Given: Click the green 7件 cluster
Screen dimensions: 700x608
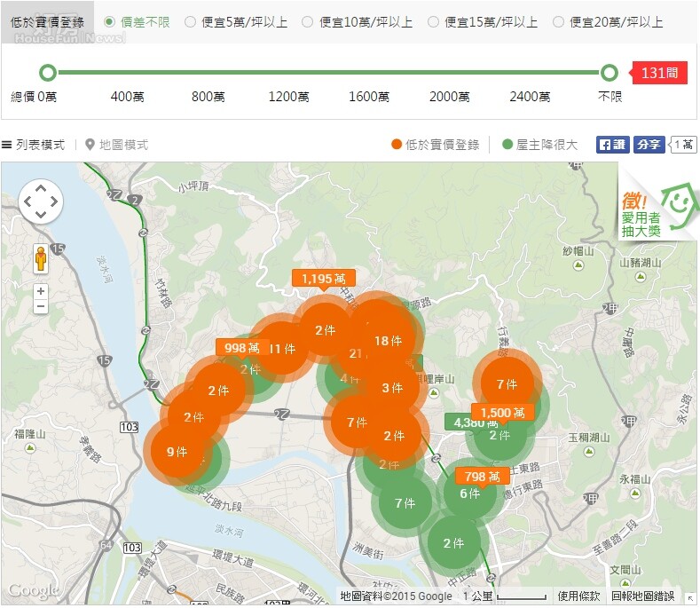Looking at the screenshot, I should [405, 503].
